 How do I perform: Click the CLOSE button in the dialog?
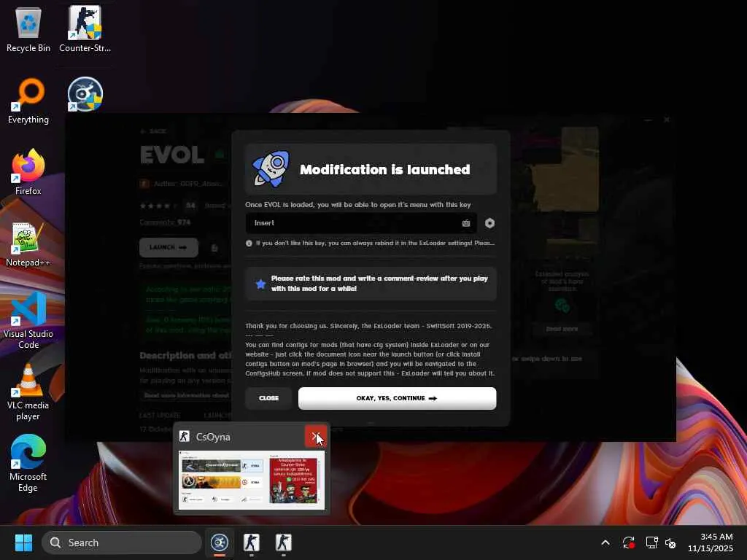point(268,398)
